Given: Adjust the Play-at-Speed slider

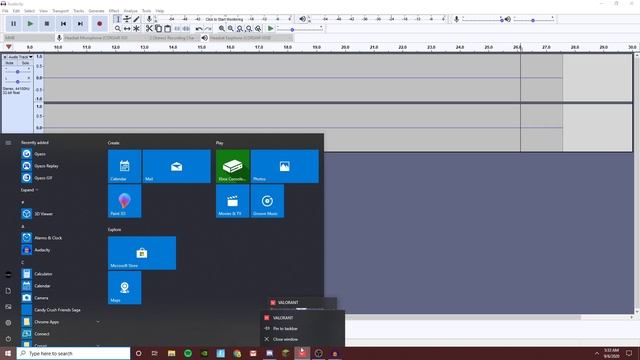Looking at the screenshot, I should point(300,29).
